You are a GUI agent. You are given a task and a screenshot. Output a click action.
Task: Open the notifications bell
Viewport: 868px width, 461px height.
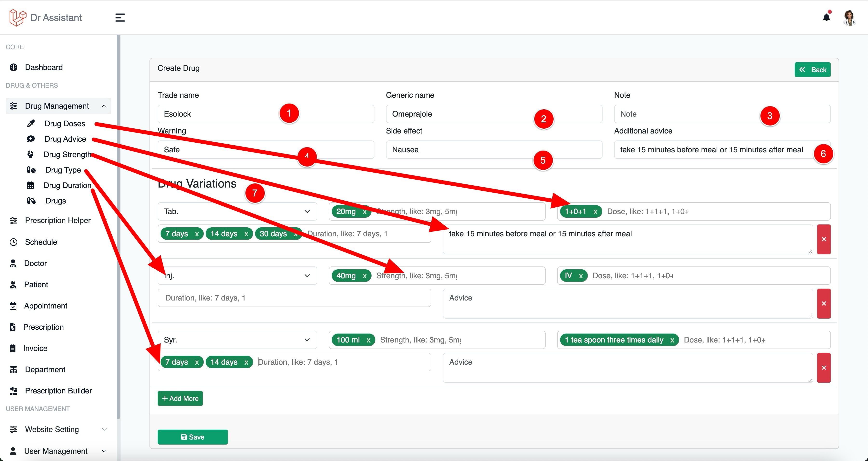pos(826,18)
